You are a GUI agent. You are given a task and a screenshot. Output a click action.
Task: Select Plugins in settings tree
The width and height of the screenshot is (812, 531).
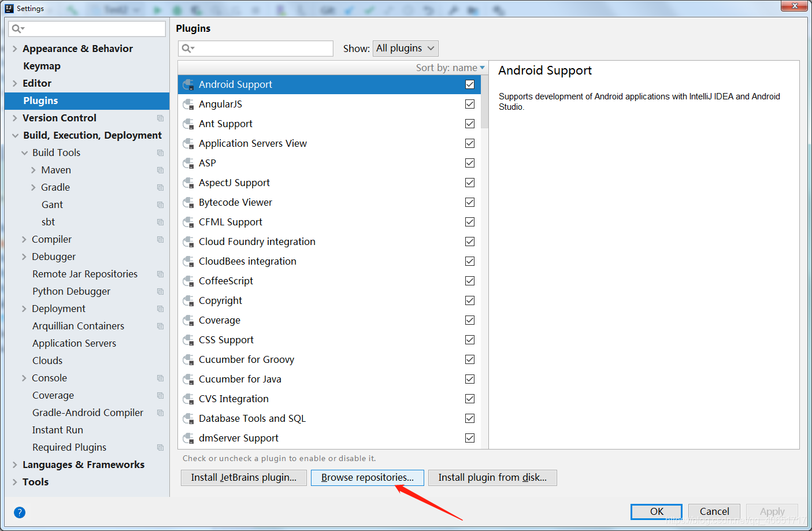(87, 101)
